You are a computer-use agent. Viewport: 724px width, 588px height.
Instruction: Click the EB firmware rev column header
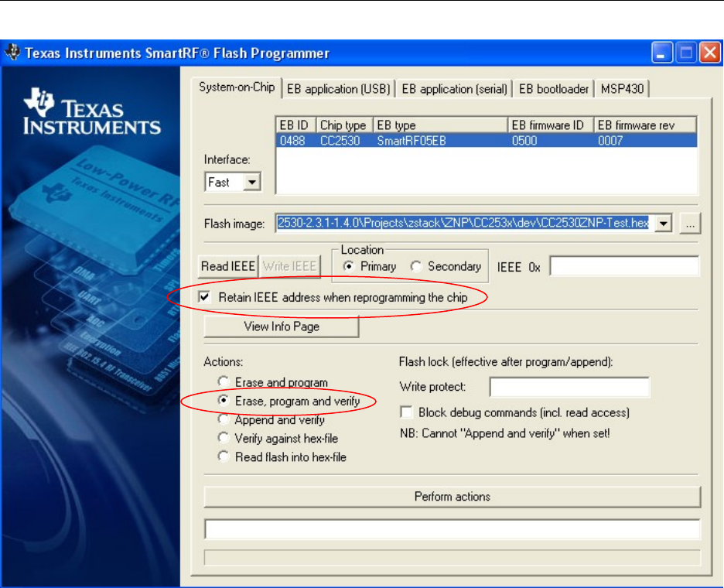point(645,125)
